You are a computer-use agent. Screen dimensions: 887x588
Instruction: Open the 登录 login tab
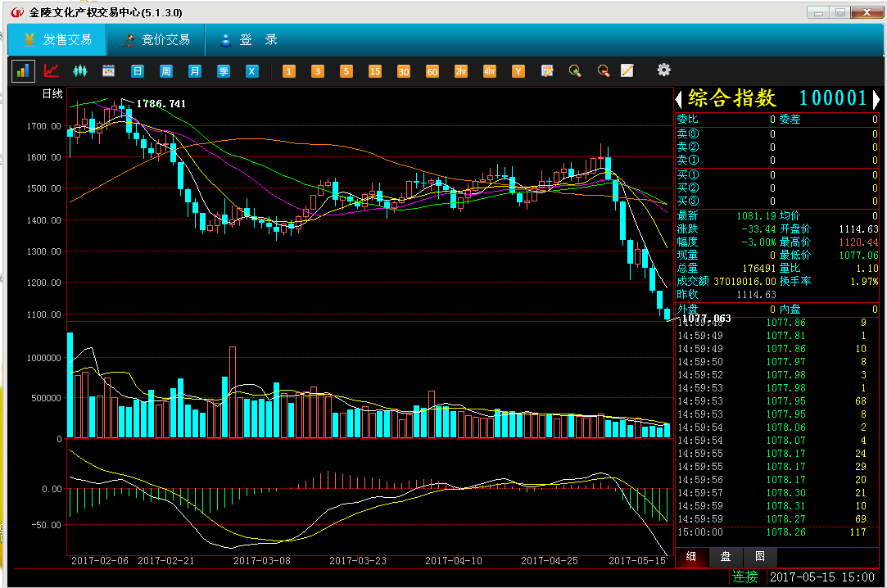click(250, 39)
